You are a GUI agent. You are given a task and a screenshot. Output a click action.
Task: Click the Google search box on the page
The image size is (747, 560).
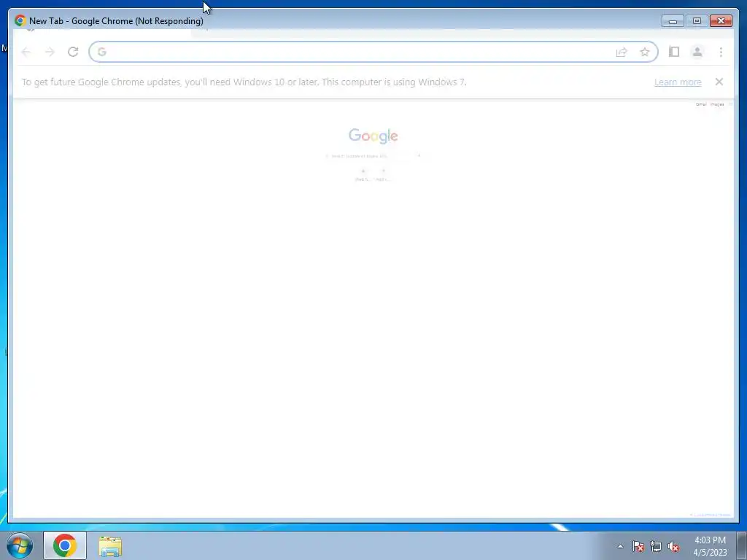[x=373, y=156]
